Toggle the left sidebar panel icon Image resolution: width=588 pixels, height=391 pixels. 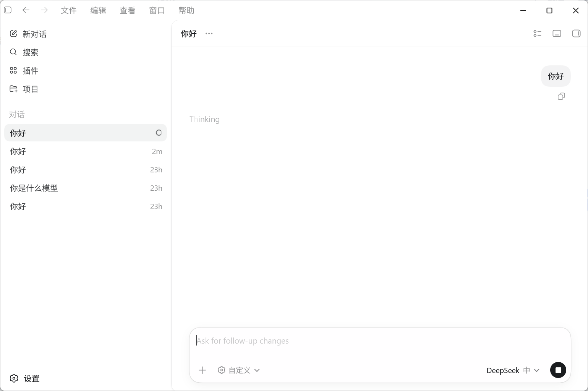point(8,10)
